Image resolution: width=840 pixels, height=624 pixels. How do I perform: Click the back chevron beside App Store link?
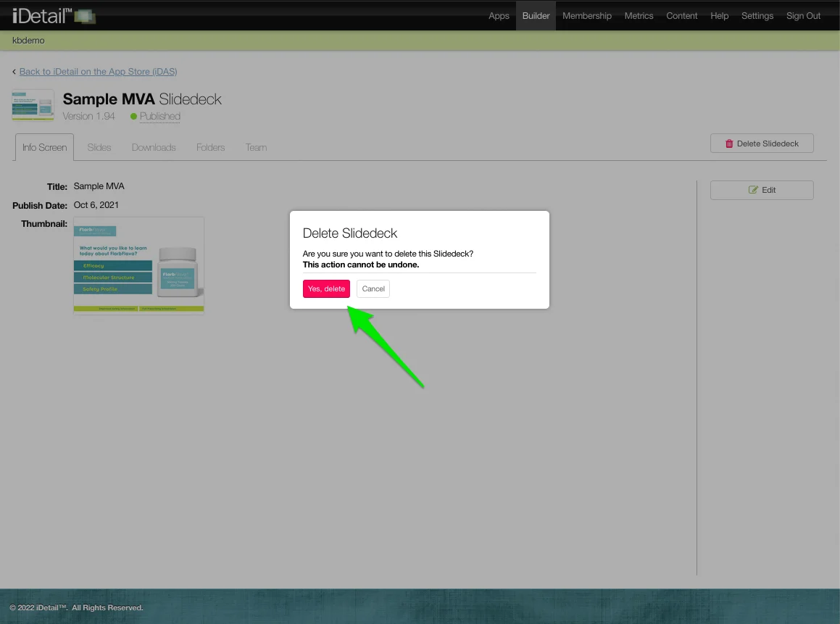[14, 72]
